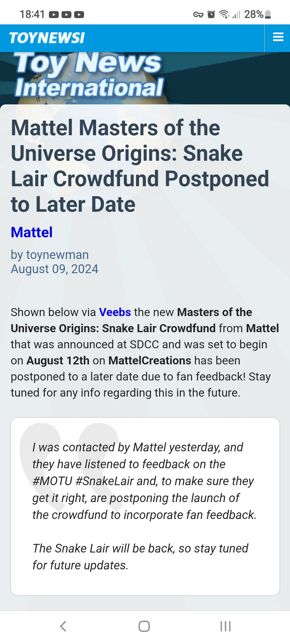Image resolution: width=290 pixels, height=644 pixels.
Task: Tap the quoted Mattel statement box
Action: (x=145, y=506)
